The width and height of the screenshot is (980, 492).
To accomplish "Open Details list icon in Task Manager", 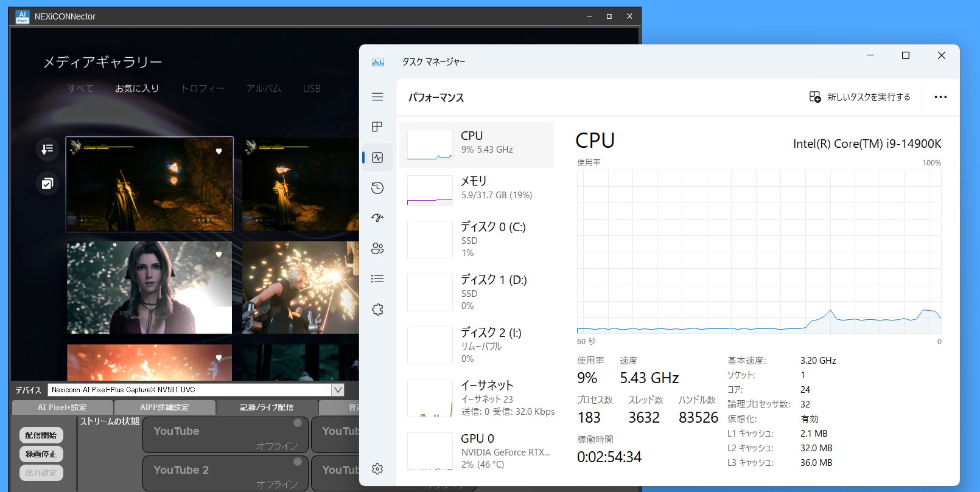I will tap(377, 279).
